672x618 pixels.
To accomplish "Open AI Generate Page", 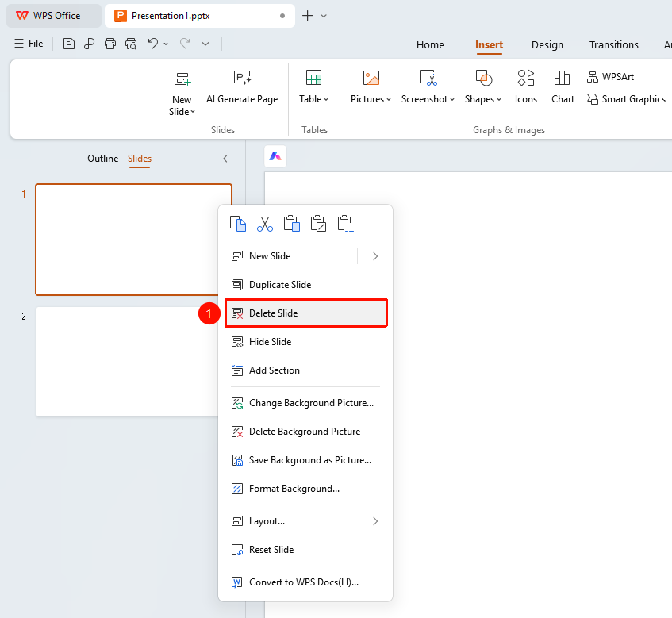I will point(242,88).
